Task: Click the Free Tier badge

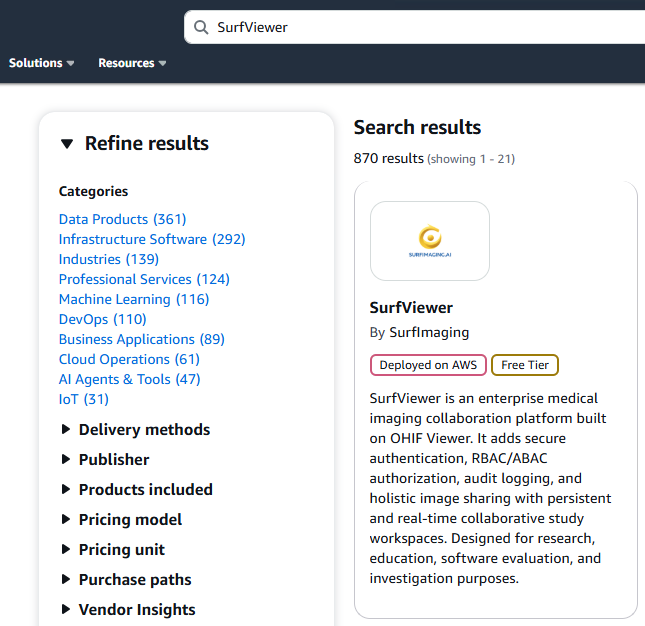Action: click(525, 365)
